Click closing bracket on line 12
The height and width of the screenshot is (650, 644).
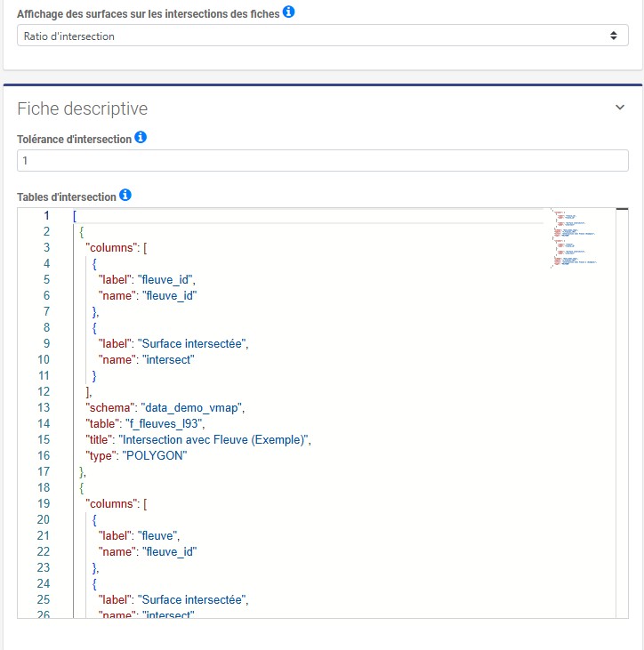pos(88,392)
